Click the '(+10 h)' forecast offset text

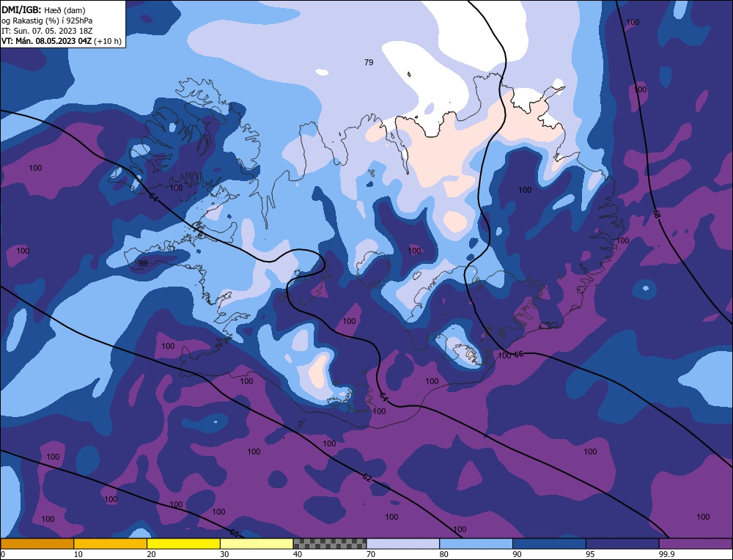point(108,41)
